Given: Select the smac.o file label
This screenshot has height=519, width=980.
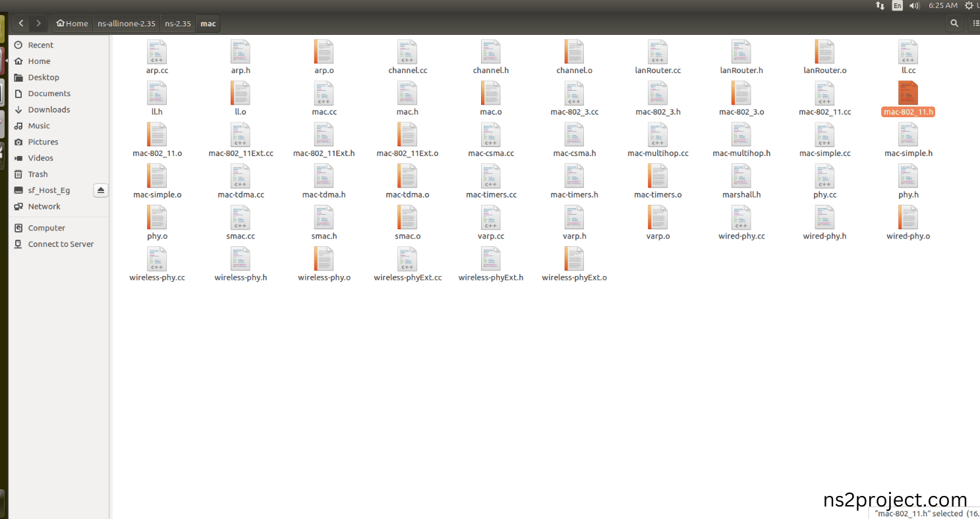Looking at the screenshot, I should (407, 236).
